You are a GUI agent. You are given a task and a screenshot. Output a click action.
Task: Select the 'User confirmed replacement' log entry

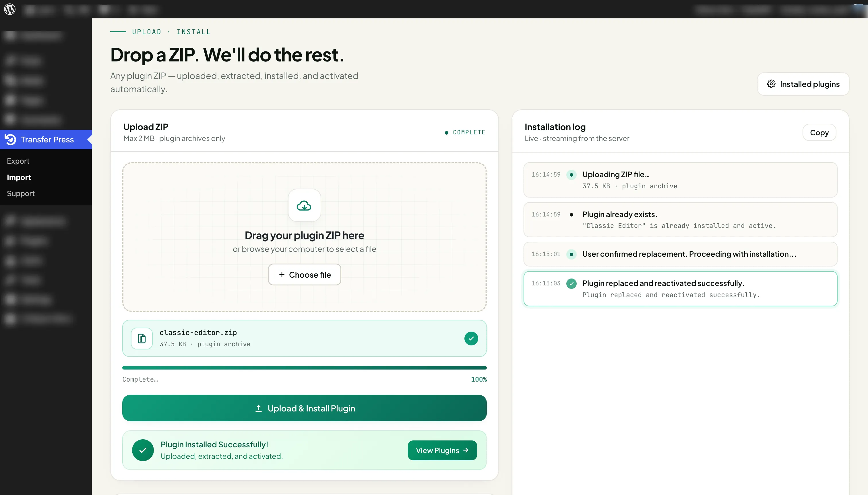[680, 254]
